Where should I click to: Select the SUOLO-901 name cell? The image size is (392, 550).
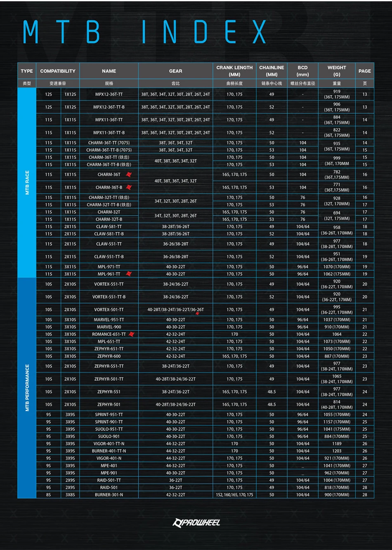[x=109, y=437]
